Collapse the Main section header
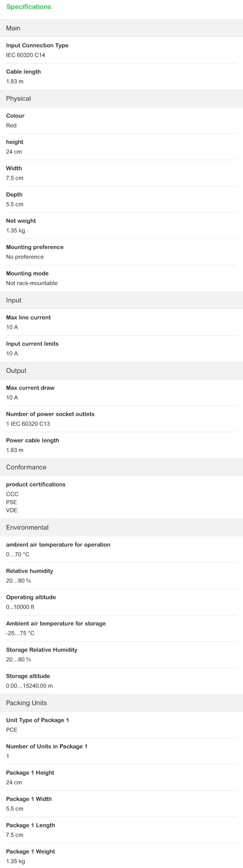 pos(122,28)
